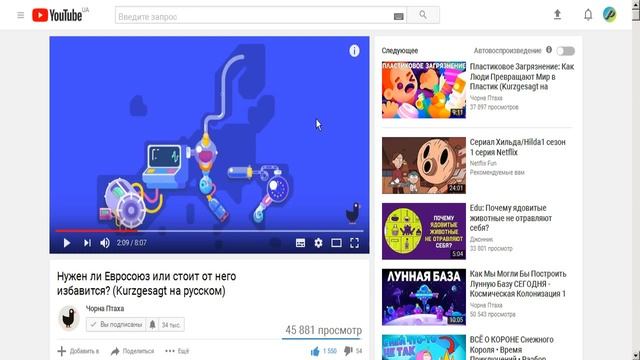Open Пластиковое Загрязнение video title

pos(522,77)
